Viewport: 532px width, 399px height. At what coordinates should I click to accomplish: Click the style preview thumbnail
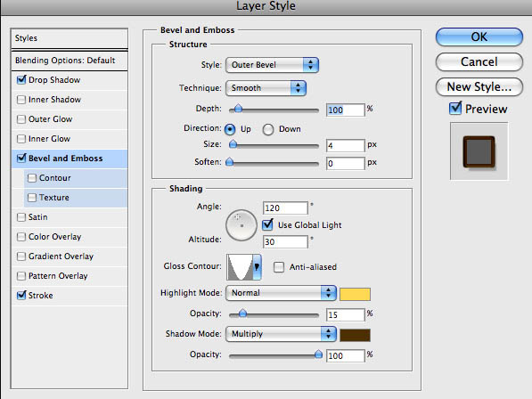(479, 151)
